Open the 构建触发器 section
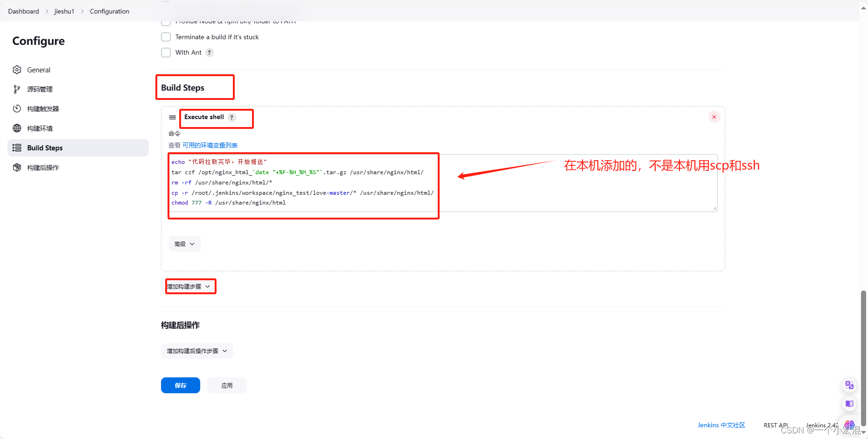This screenshot has width=868, height=439. tap(42, 108)
